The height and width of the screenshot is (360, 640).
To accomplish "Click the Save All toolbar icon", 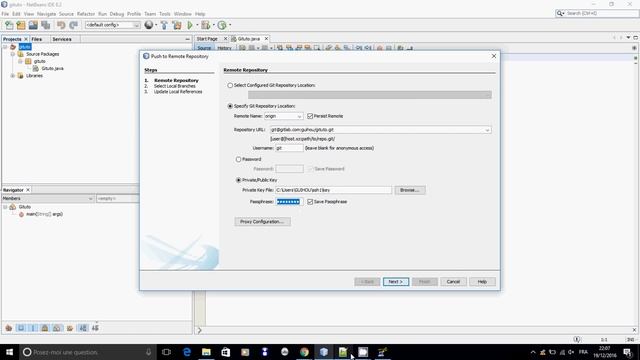I will point(45,25).
